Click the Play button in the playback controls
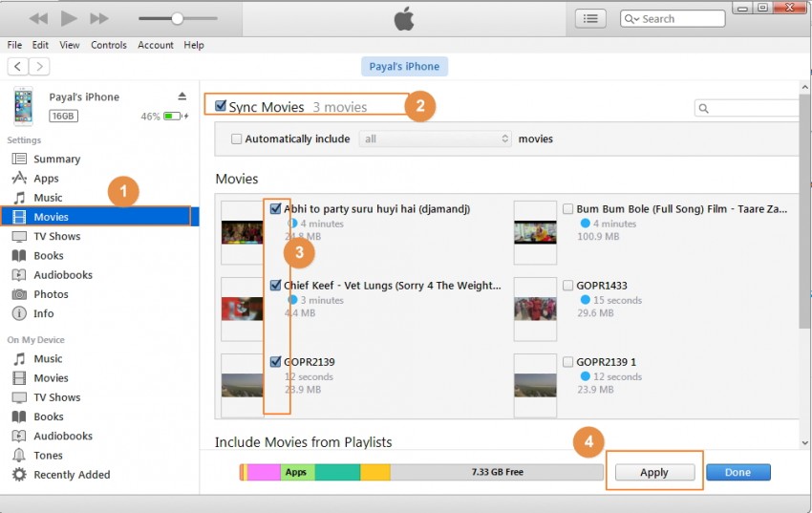Image resolution: width=812 pixels, height=513 pixels. point(69,18)
